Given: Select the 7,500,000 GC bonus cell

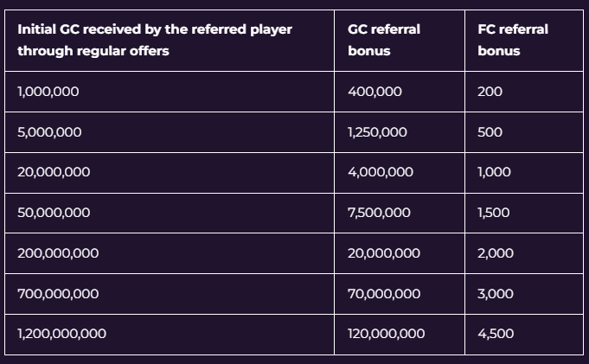Looking at the screenshot, I should tap(378, 213).
